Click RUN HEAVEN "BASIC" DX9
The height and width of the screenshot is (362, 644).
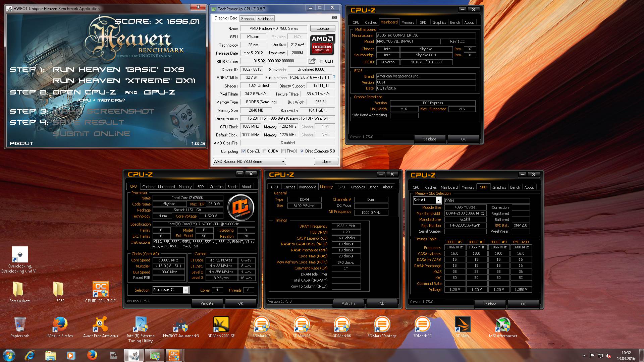click(118, 70)
